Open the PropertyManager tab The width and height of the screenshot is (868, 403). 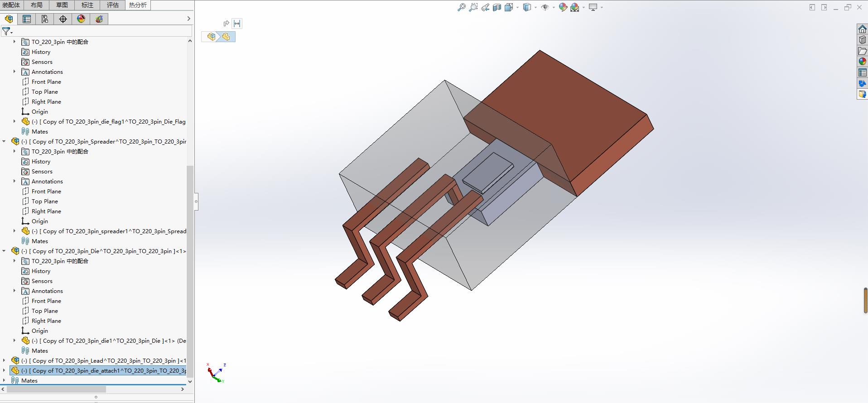pos(27,19)
